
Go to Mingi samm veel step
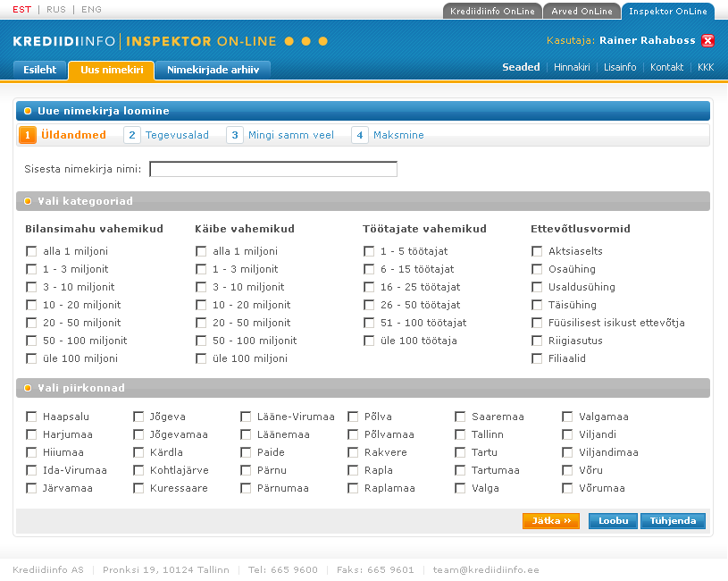click(x=291, y=135)
